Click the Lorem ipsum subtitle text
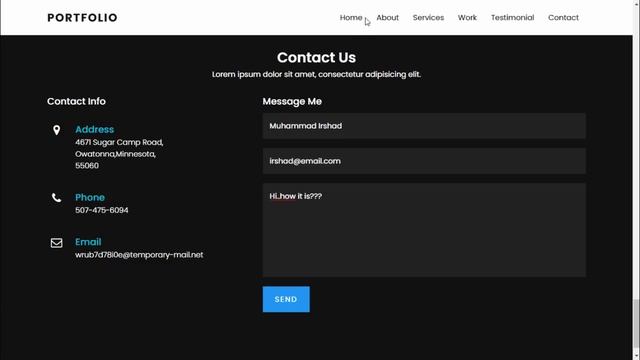 [x=316, y=75]
